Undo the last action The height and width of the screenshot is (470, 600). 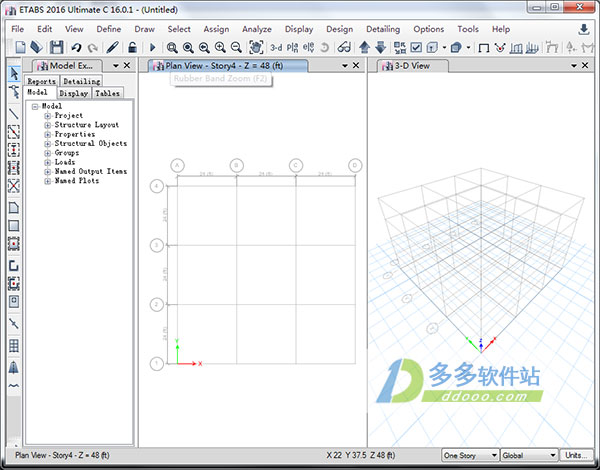[76, 47]
